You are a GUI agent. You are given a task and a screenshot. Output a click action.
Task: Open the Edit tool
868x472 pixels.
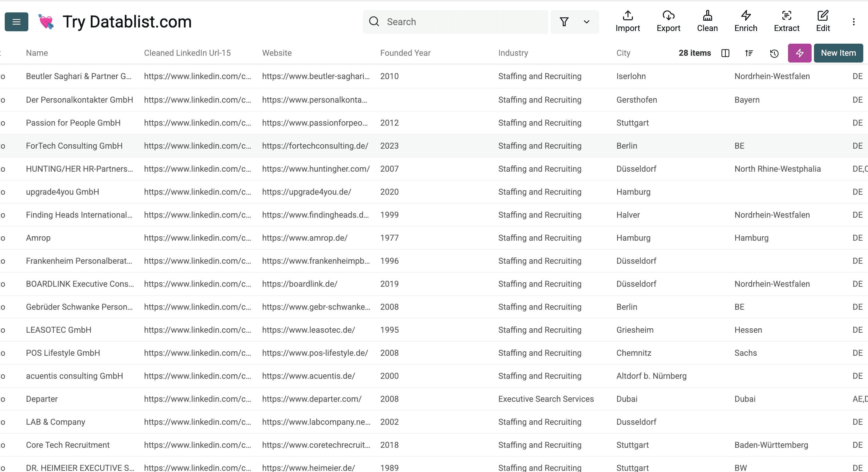click(x=823, y=21)
